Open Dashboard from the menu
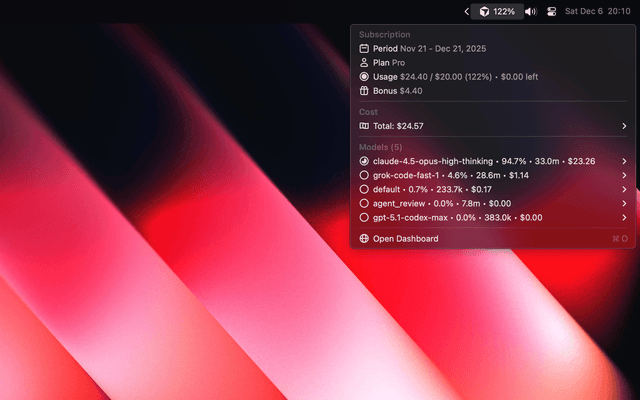This screenshot has width=640, height=400. coord(405,239)
